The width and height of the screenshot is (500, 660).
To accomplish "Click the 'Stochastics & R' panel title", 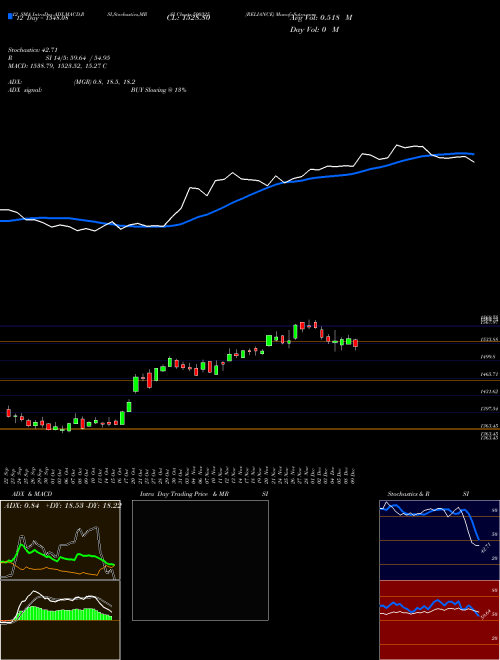I will coord(409,494).
